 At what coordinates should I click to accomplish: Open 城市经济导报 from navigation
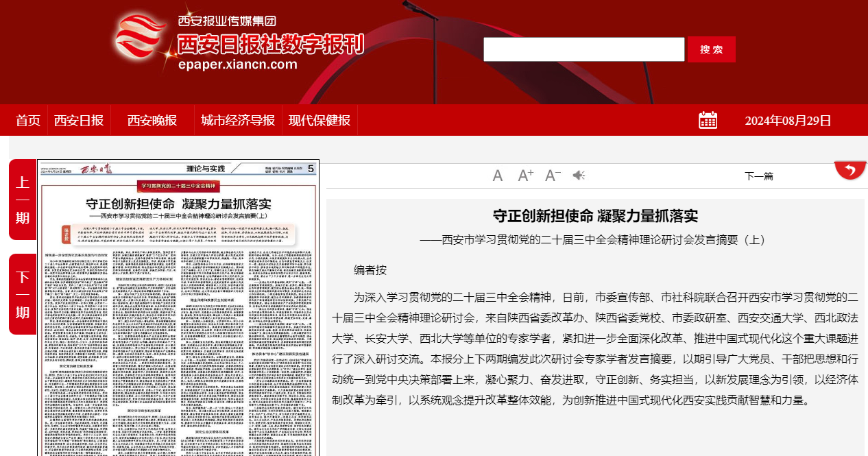click(238, 121)
